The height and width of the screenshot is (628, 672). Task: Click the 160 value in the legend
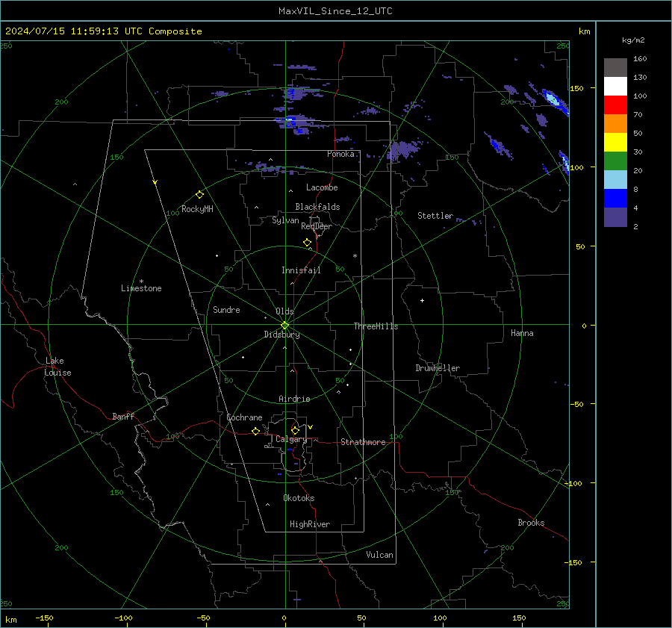(640, 59)
